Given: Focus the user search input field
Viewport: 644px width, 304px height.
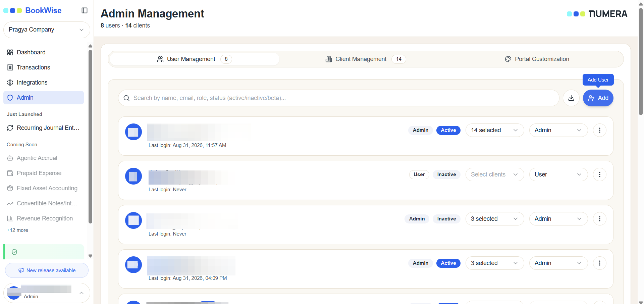Looking at the screenshot, I should click(339, 98).
